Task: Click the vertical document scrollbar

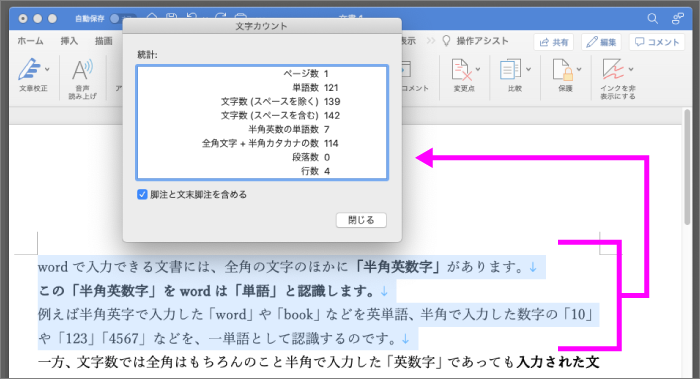Action: [x=688, y=167]
